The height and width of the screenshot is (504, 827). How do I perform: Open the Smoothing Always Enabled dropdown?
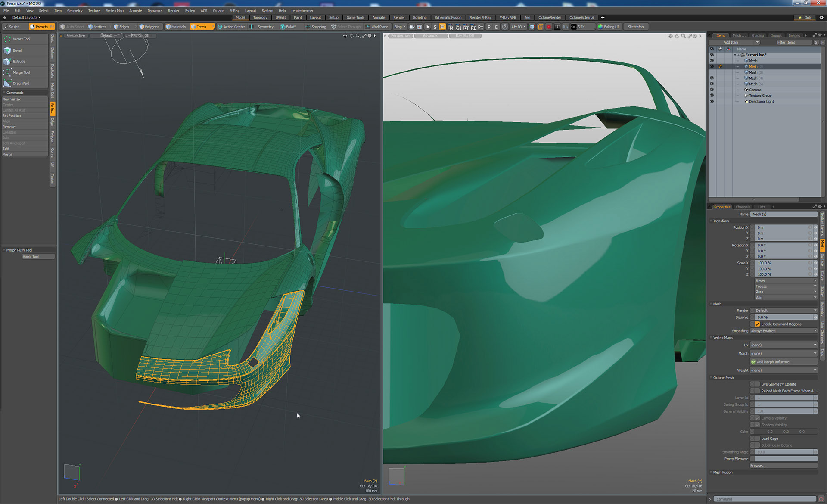tap(783, 331)
